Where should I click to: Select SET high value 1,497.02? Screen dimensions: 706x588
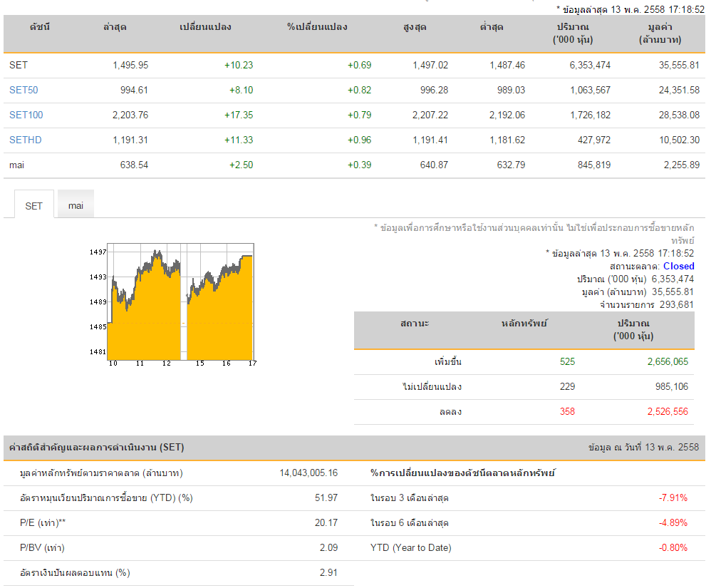tap(430, 66)
